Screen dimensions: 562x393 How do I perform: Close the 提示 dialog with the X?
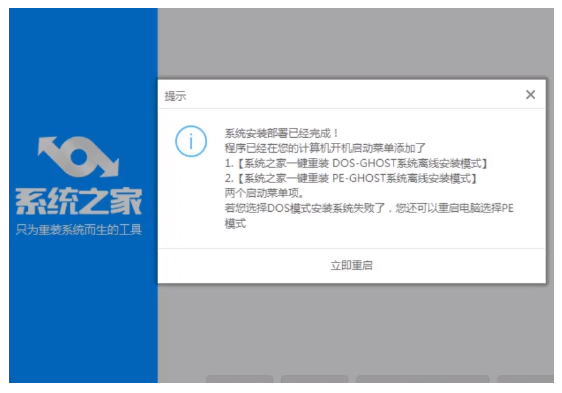tap(530, 95)
